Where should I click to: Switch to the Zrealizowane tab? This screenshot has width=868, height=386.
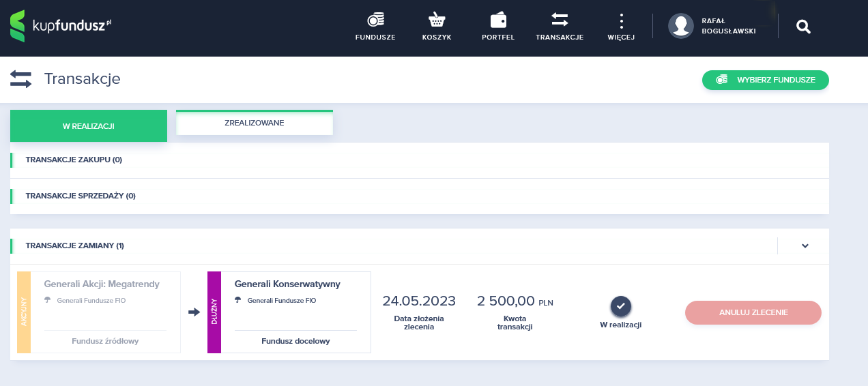[x=255, y=123]
